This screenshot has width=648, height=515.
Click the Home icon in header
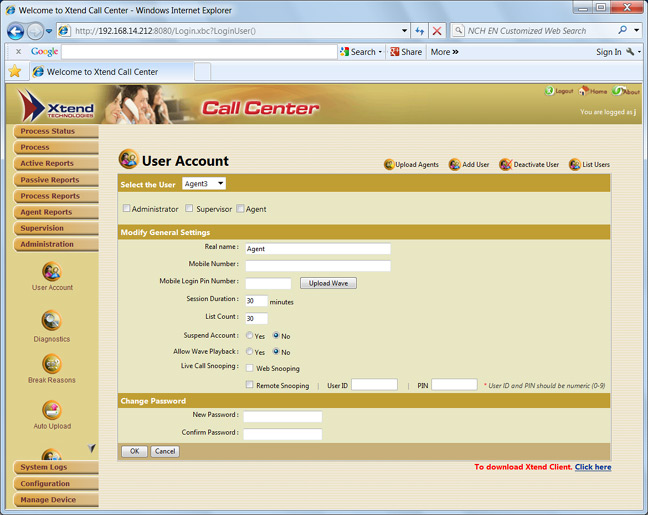point(583,91)
